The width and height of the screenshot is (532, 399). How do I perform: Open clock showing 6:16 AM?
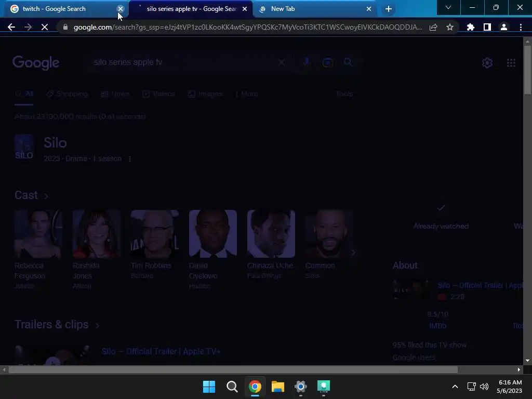pos(509,387)
